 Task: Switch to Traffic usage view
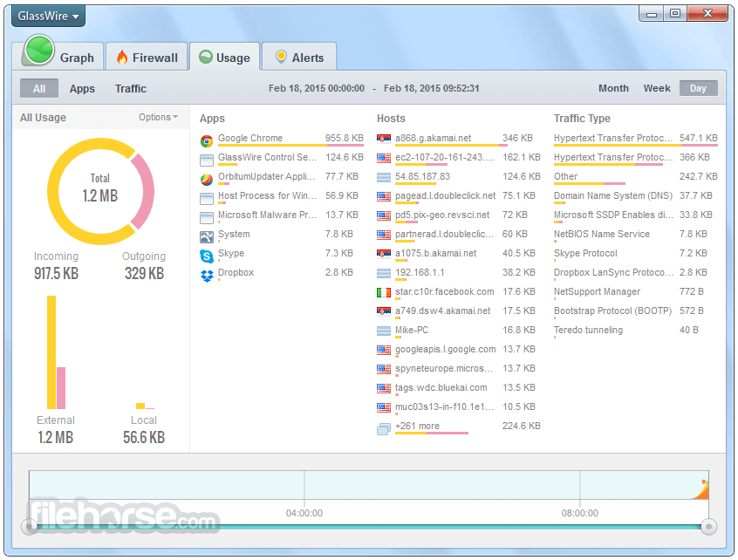coord(131,88)
